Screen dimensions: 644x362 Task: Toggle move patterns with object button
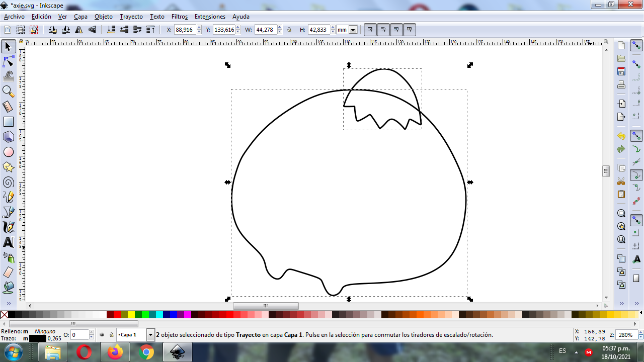pyautogui.click(x=410, y=30)
